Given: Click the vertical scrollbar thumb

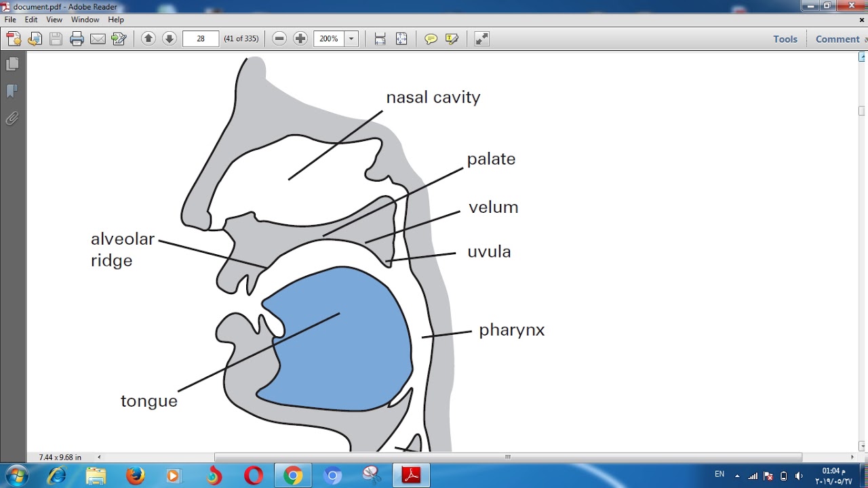Looking at the screenshot, I should pyautogui.click(x=863, y=110).
